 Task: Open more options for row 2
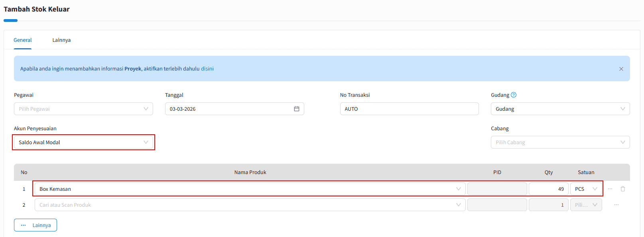coord(616,205)
